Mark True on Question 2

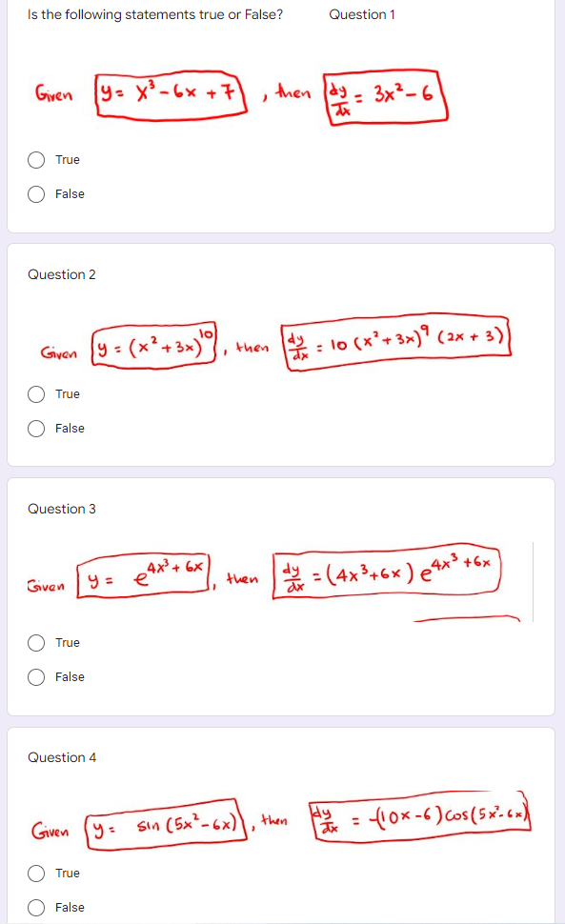36,394
